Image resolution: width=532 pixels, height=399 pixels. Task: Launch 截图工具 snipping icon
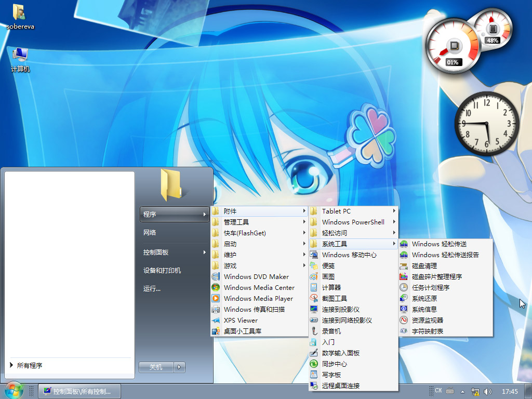pyautogui.click(x=314, y=298)
